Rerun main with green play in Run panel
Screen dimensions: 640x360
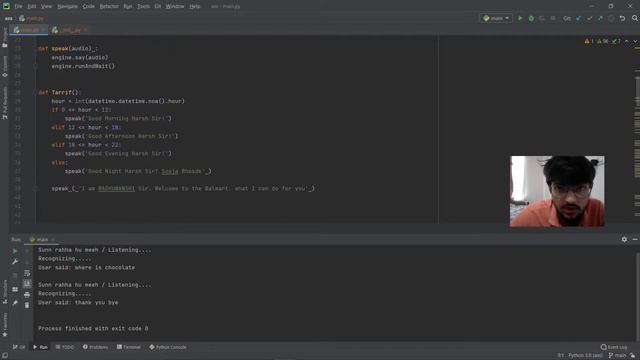pyautogui.click(x=15, y=251)
